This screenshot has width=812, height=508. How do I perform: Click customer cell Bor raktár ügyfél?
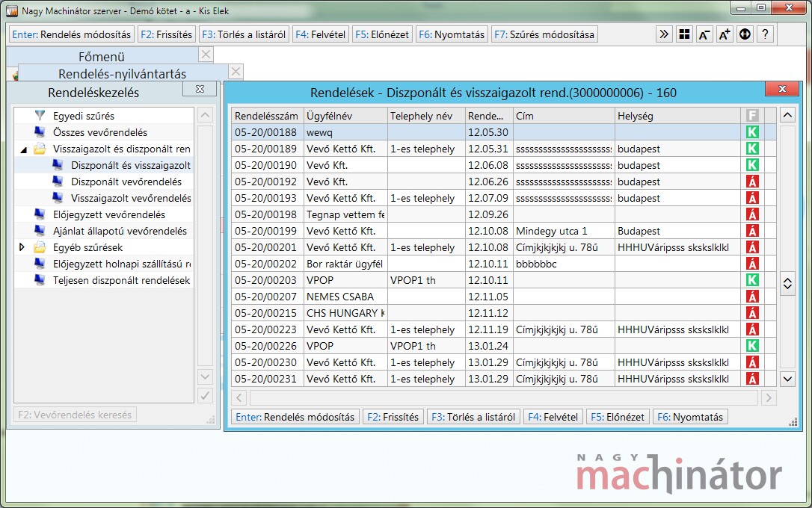tap(345, 264)
